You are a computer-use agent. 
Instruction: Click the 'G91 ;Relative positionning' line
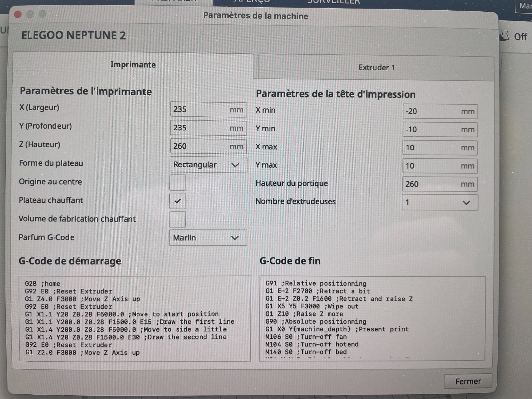[316, 283]
